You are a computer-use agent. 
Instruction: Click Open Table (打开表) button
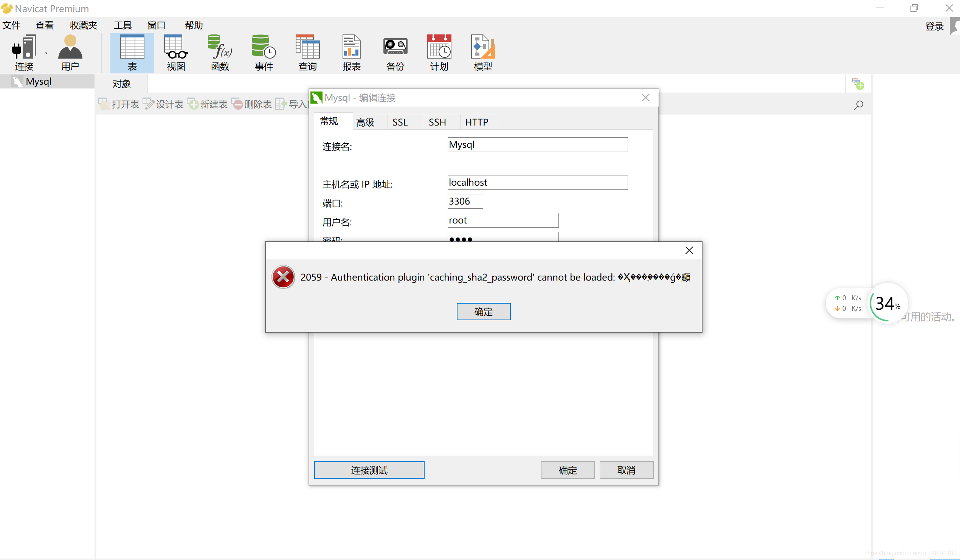(x=119, y=104)
